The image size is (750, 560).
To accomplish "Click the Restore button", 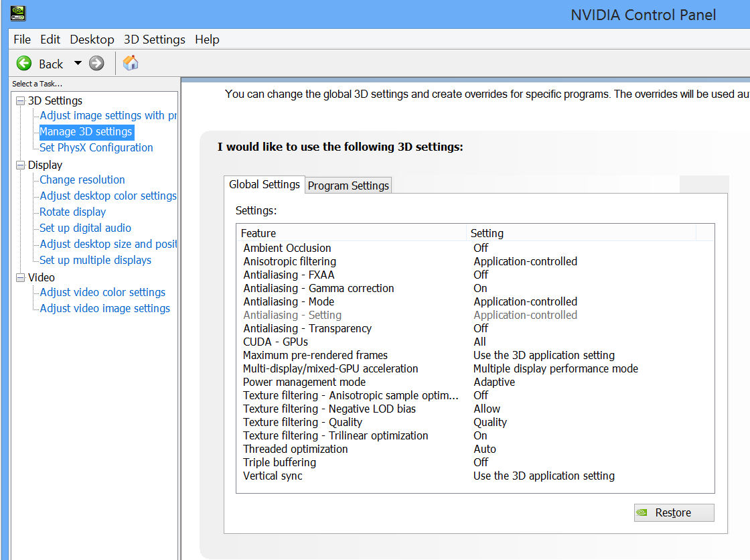I will tap(674, 512).
